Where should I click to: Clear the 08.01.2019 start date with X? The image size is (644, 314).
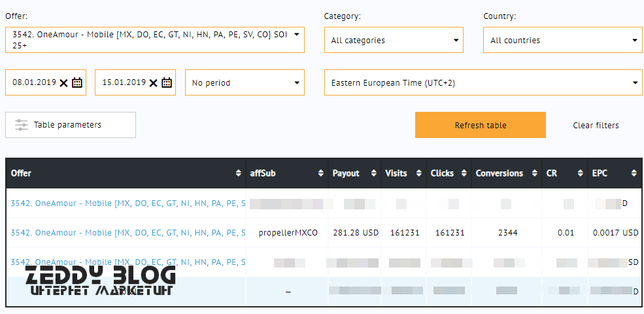(63, 82)
